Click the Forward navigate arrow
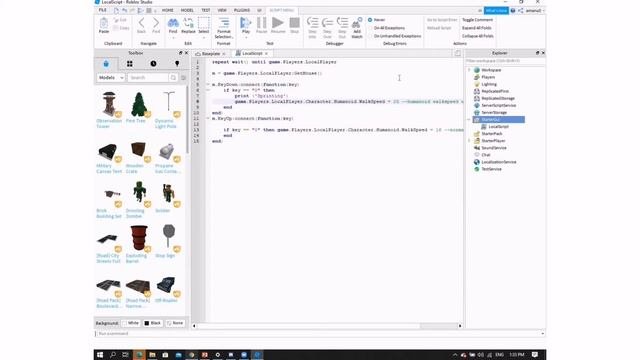This screenshot has width=640, height=360. click(x=156, y=23)
